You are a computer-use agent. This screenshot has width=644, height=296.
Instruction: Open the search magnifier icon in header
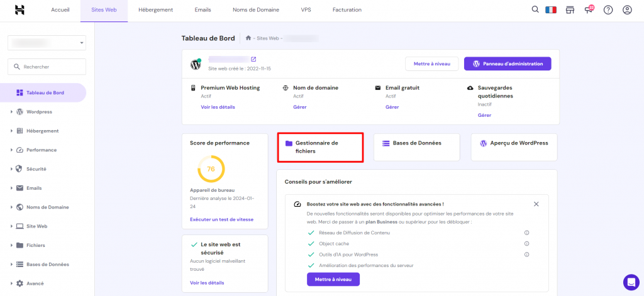(x=535, y=10)
